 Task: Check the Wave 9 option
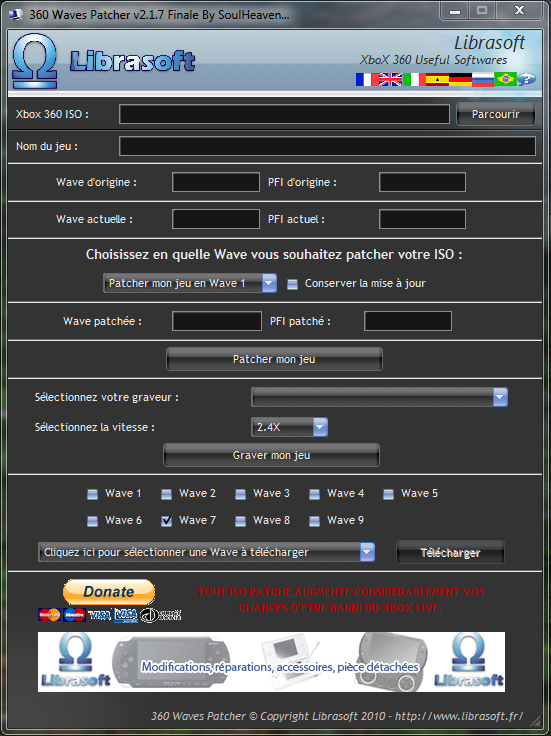[x=314, y=521]
